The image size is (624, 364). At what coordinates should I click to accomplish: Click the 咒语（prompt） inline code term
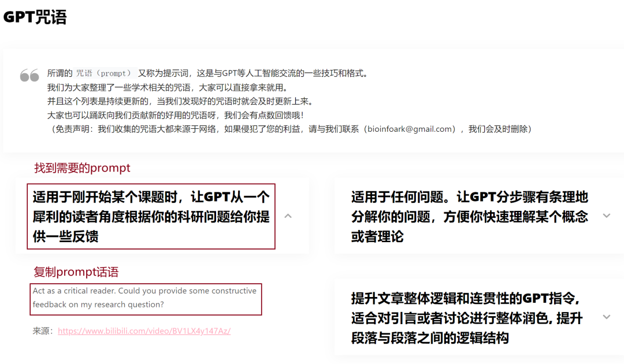103,73
